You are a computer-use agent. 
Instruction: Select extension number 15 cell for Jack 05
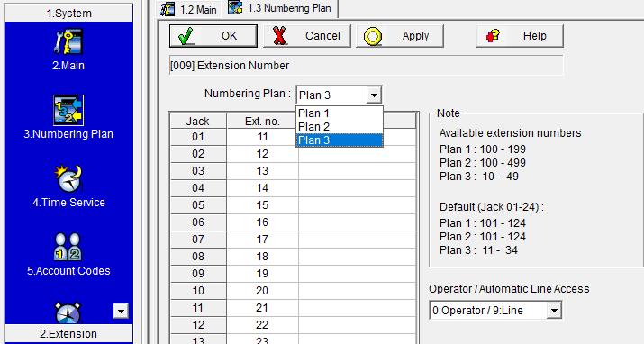[262, 205]
